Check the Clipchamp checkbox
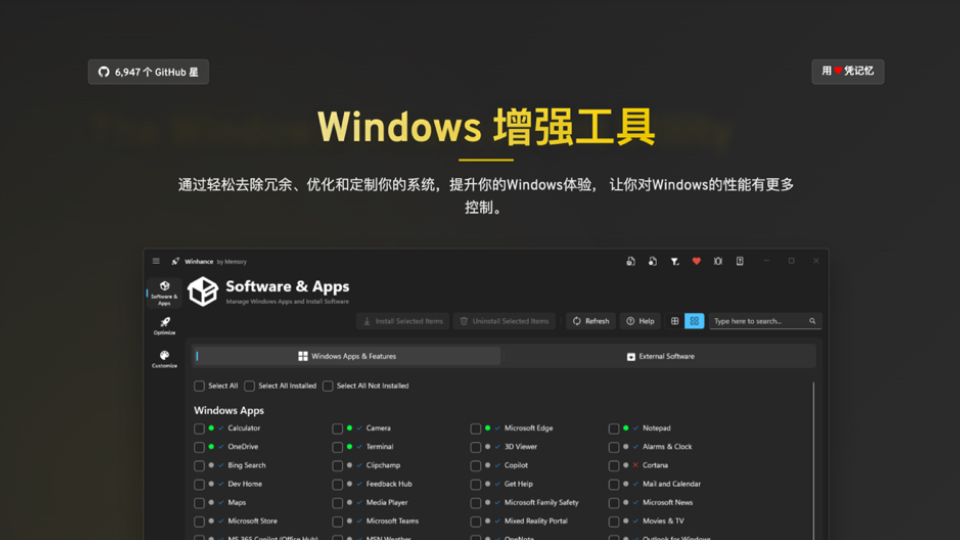 337,466
